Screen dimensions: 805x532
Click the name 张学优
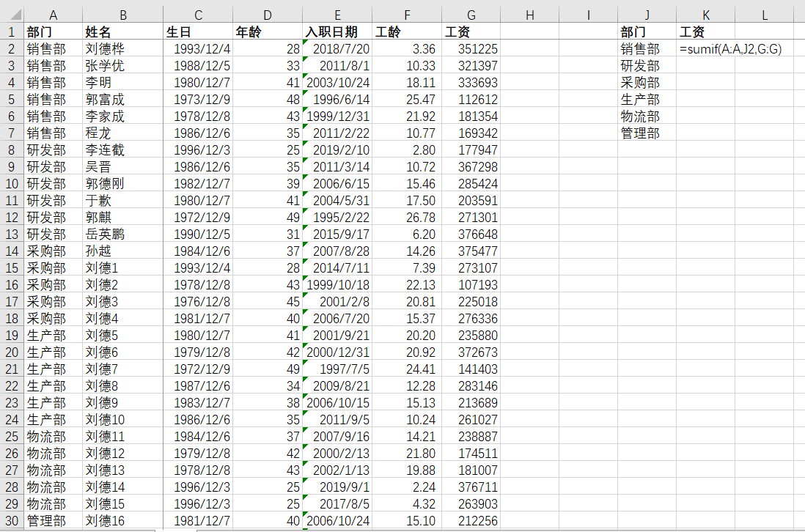[x=105, y=66]
